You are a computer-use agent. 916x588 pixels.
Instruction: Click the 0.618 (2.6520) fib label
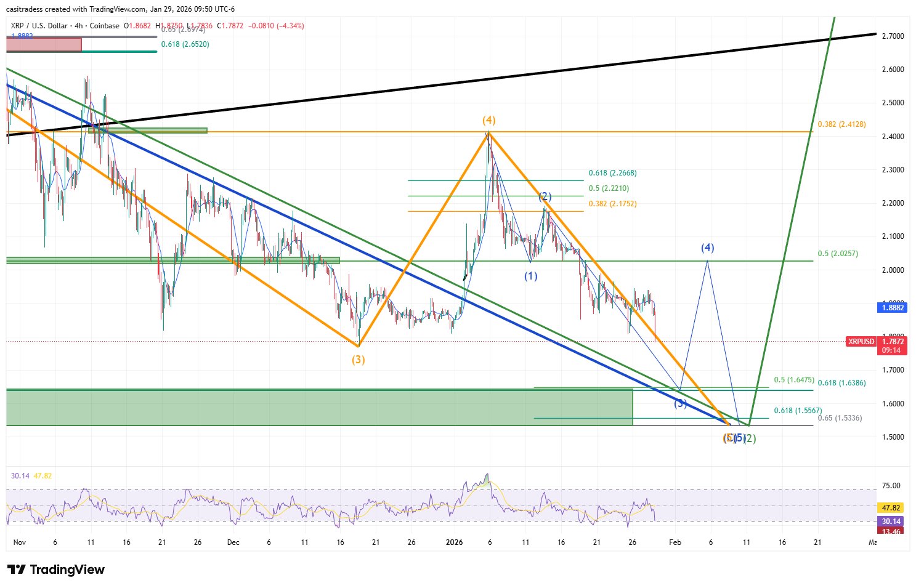click(x=184, y=44)
